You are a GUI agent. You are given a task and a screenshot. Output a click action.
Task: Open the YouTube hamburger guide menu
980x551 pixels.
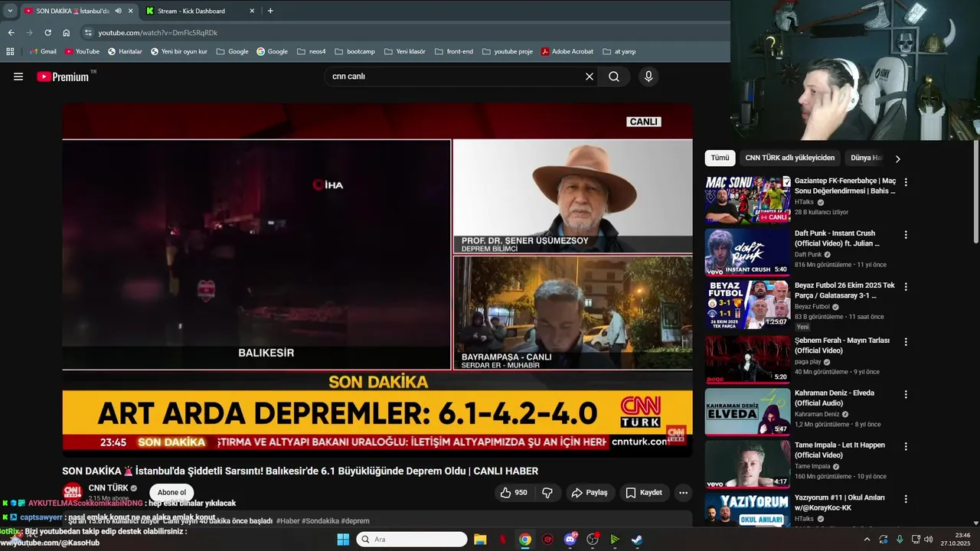pyautogui.click(x=18, y=77)
